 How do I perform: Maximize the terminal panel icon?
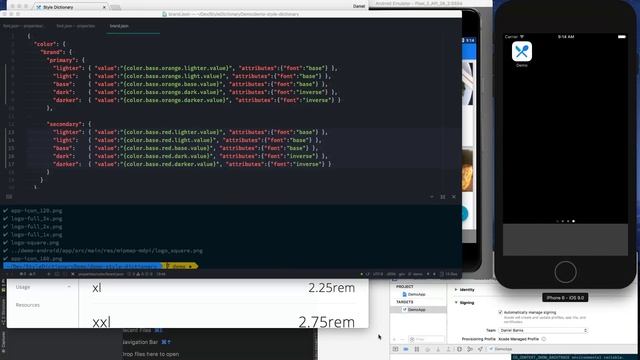(x=443, y=197)
